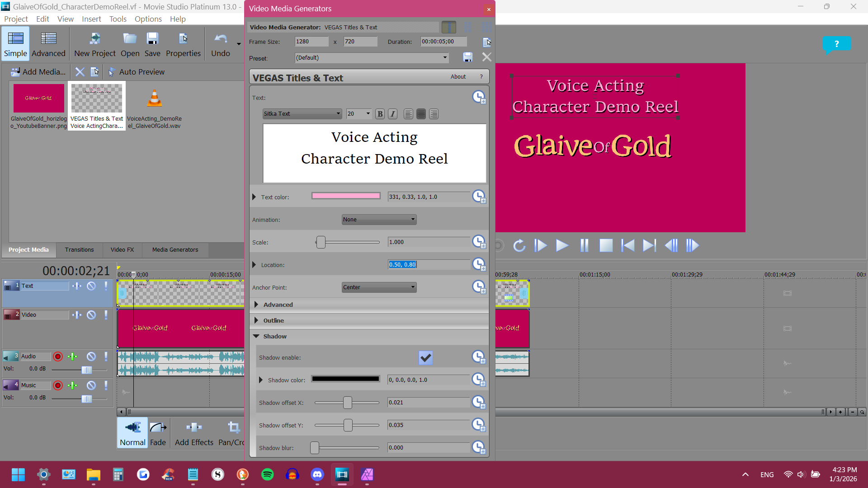Click the Auto Preview button
This screenshot has width=868, height=488.
136,72
